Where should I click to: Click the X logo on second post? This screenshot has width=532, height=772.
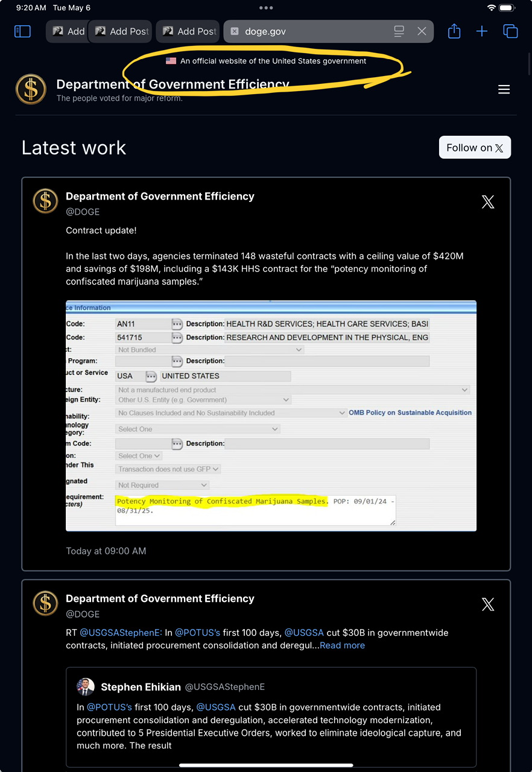point(488,604)
